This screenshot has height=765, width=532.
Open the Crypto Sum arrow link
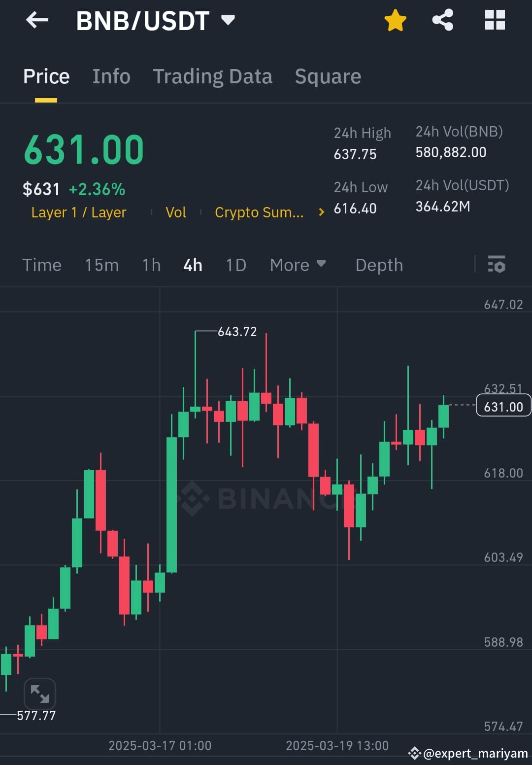[x=321, y=212]
